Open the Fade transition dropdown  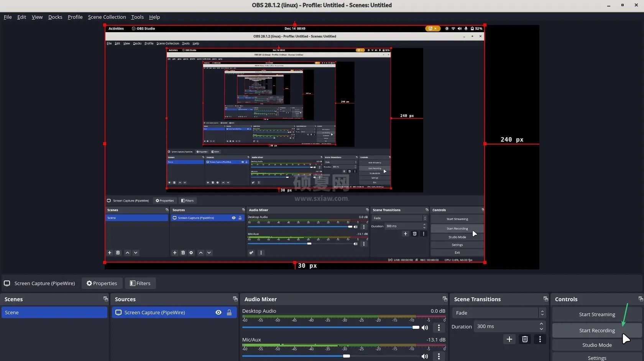coord(499,313)
